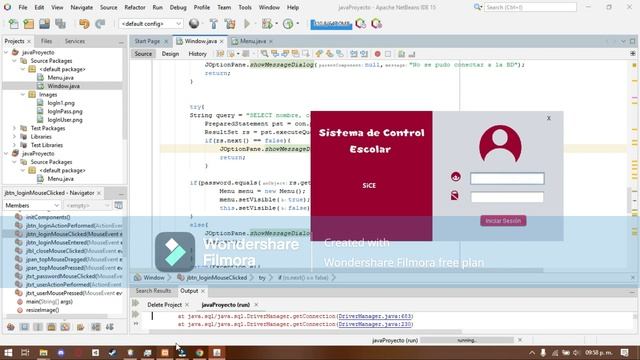Click the red stop macro recording icon
Image resolution: width=640 pixels, height=360 pixels.
pos(378,54)
